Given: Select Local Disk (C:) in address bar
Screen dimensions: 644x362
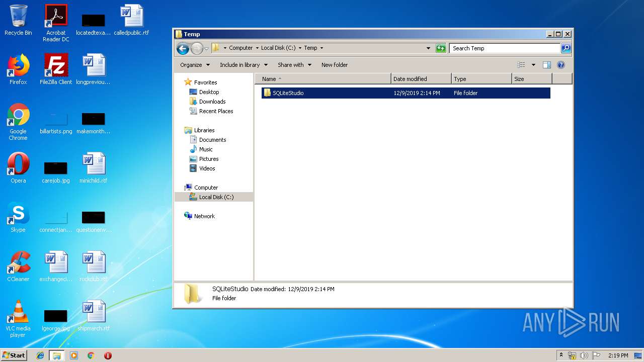Looking at the screenshot, I should point(278,48).
